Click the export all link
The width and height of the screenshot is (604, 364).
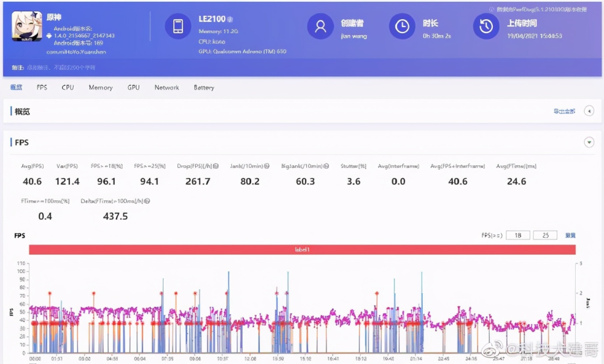coord(564,111)
